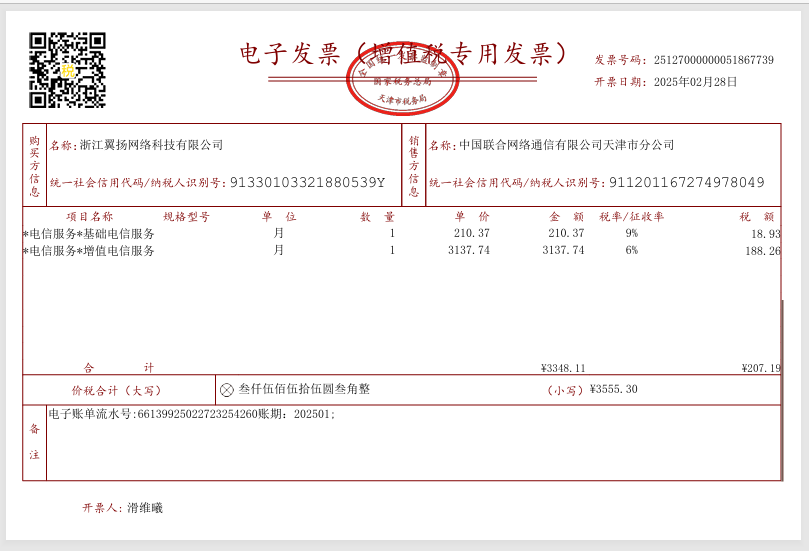Click the invoice title 电子发票（增值税专用发票）
The width and height of the screenshot is (809, 551).
[404, 54]
